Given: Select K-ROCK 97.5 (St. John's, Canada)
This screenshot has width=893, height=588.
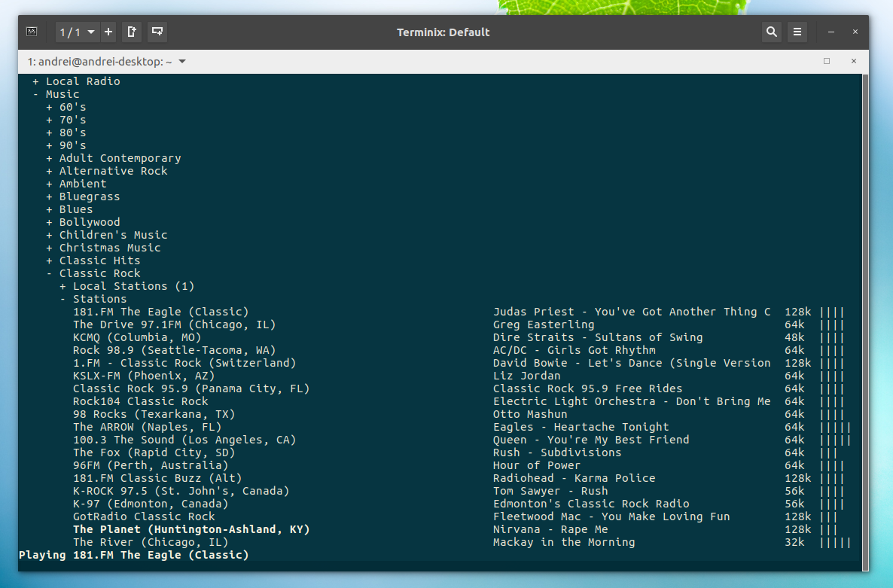Looking at the screenshot, I should point(181,491).
